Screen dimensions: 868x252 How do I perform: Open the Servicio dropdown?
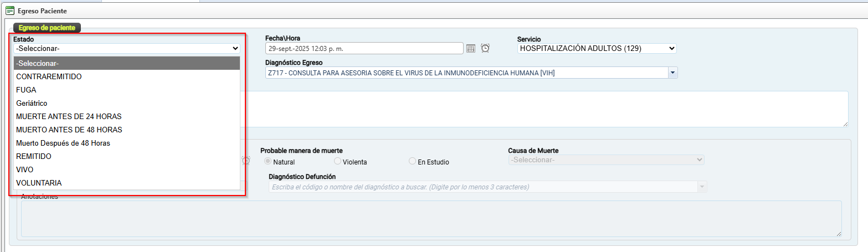(x=597, y=48)
